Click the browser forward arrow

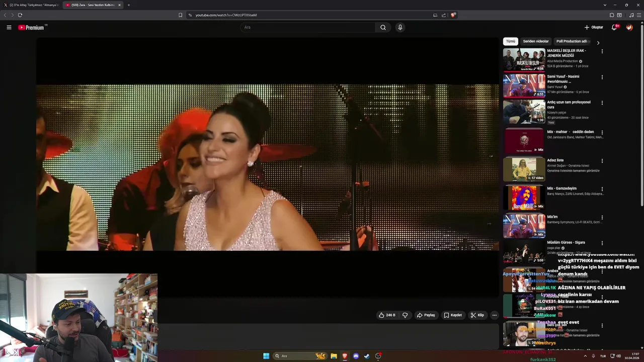pyautogui.click(x=13, y=15)
